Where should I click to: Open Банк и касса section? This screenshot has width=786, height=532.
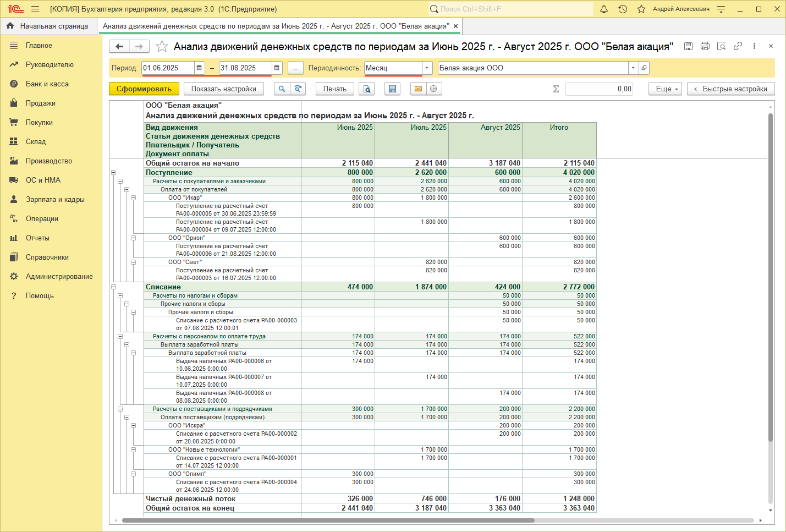pos(47,84)
